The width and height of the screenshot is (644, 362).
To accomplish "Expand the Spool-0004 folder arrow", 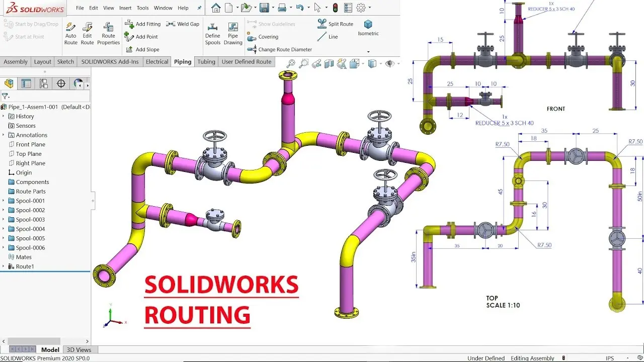I will coord(4,229).
